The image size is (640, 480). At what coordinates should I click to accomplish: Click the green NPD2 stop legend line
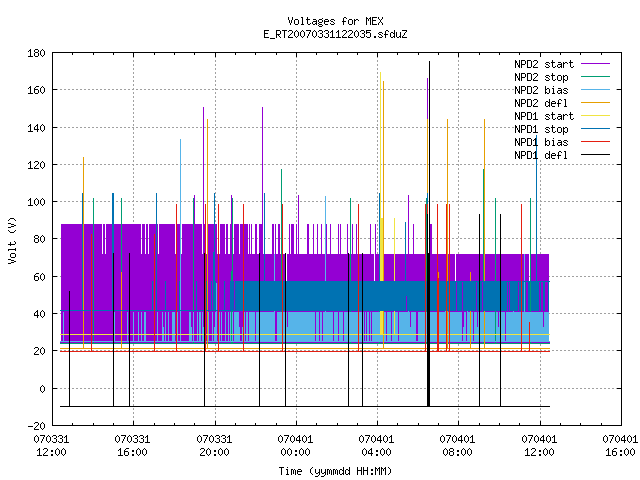tap(595, 77)
